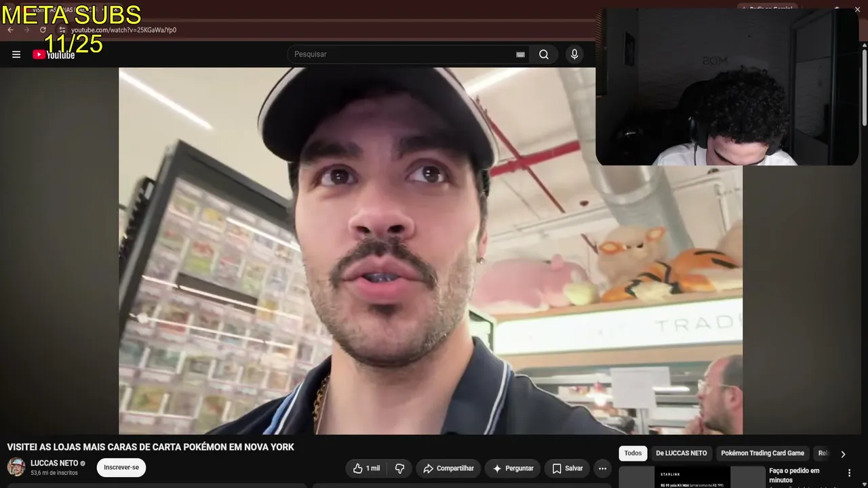Screen dimensions: 868x488
Task: Go back with browser back arrow
Action: point(10,30)
